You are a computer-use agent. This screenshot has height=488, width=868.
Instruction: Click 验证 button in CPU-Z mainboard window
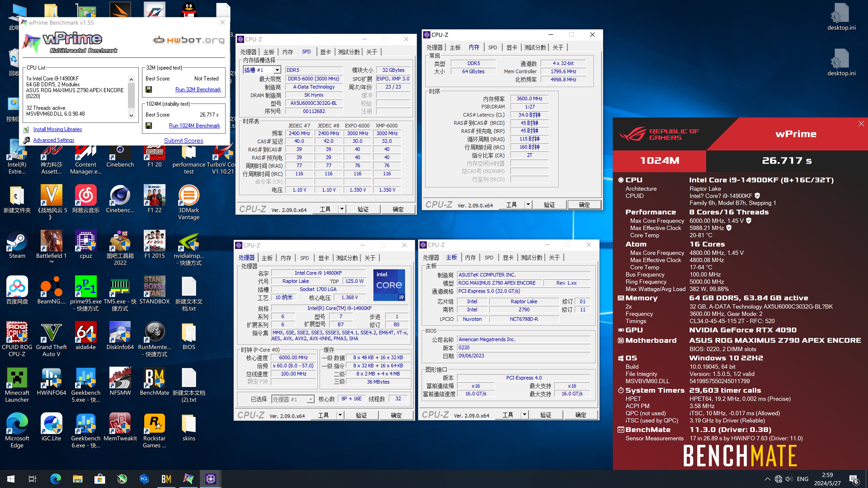point(545,415)
